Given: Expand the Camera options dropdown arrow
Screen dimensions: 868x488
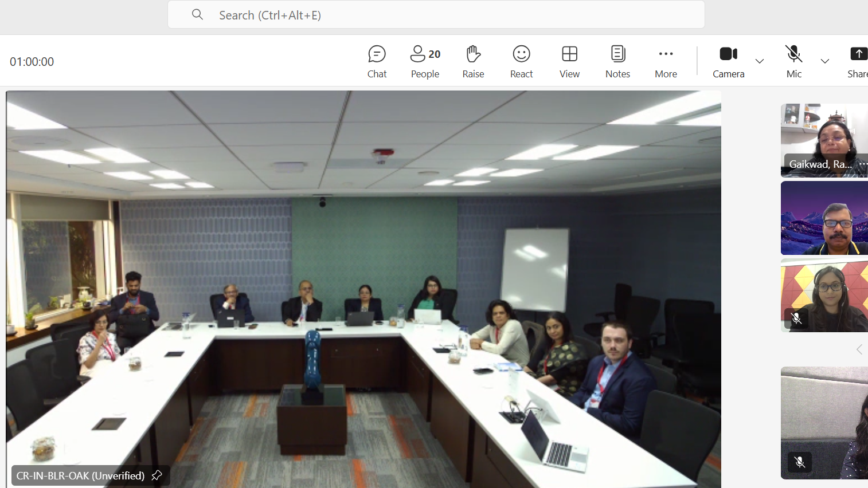Looking at the screenshot, I should (760, 61).
